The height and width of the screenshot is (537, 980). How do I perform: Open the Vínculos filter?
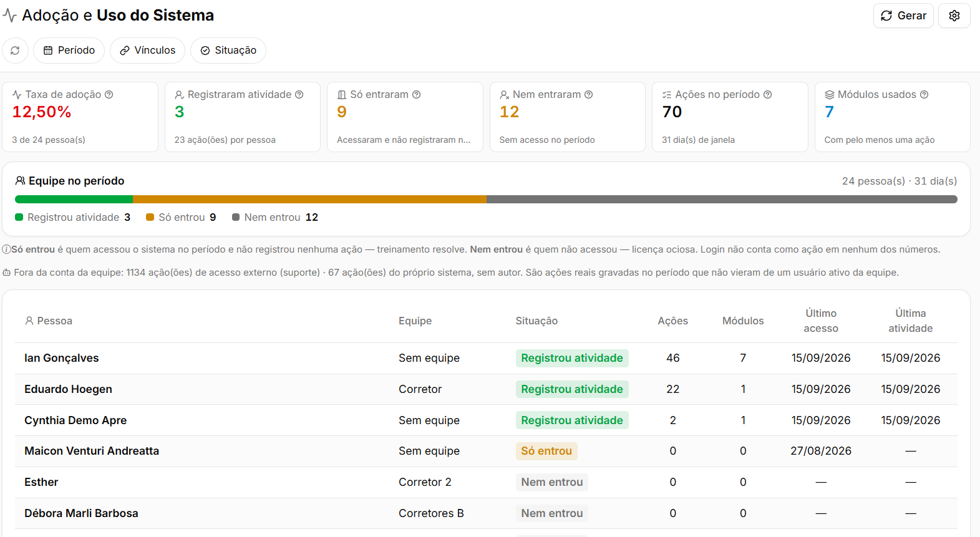(147, 51)
